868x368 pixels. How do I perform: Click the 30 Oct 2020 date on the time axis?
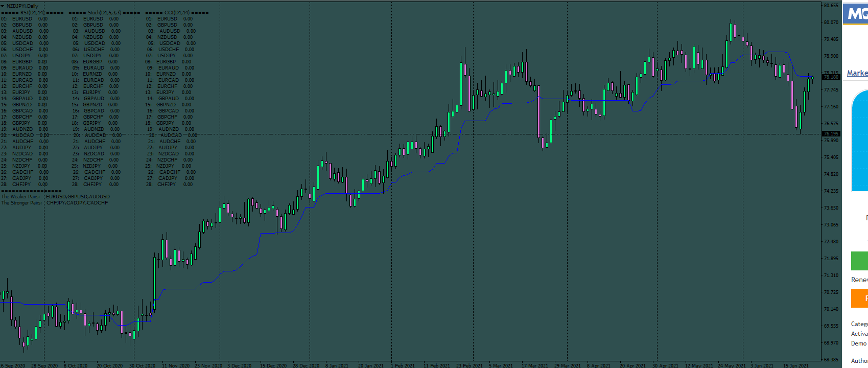[142, 365]
